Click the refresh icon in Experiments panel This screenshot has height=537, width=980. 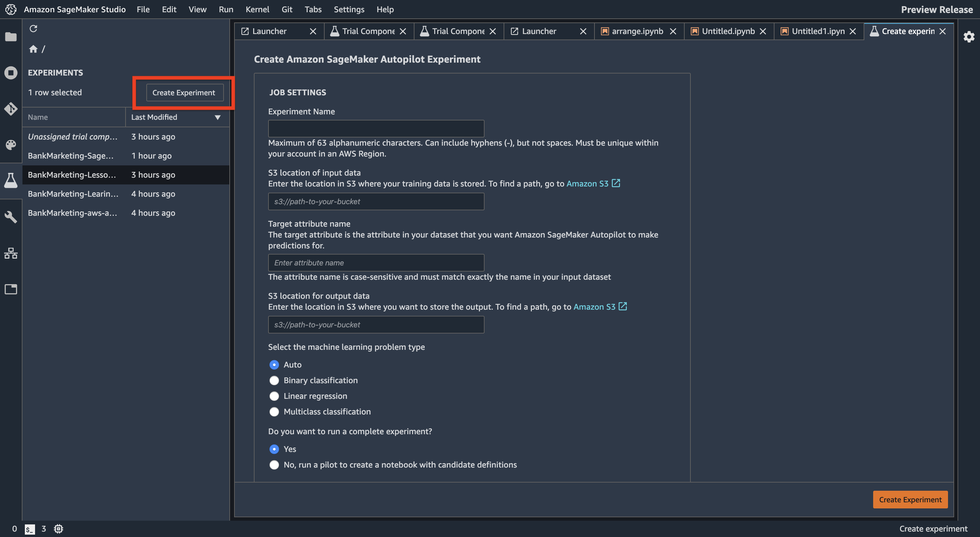tap(33, 29)
